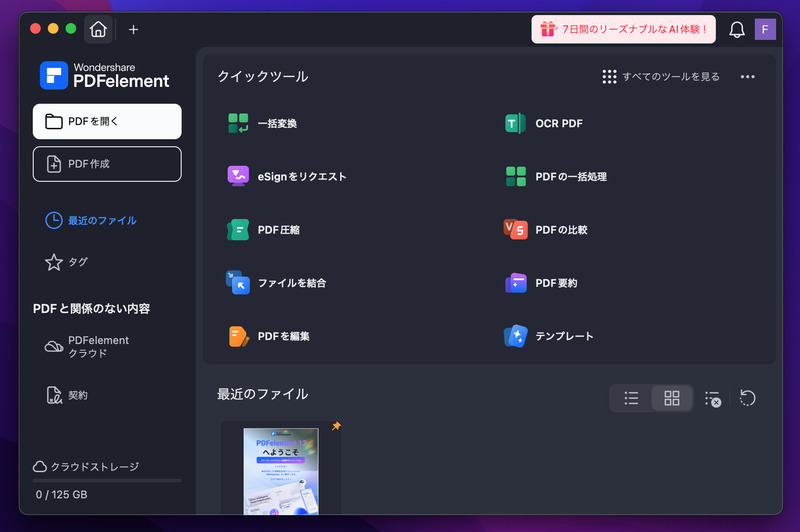This screenshot has height=532, width=800.
Task: Click the PDF圧縮 tool icon
Action: click(238, 230)
